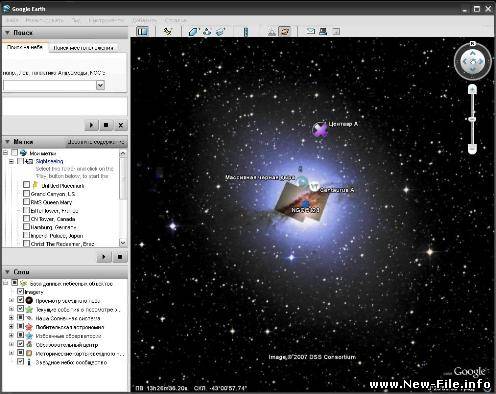Click the blue NGC 5128 marker
The image size is (496, 394).
305,203
